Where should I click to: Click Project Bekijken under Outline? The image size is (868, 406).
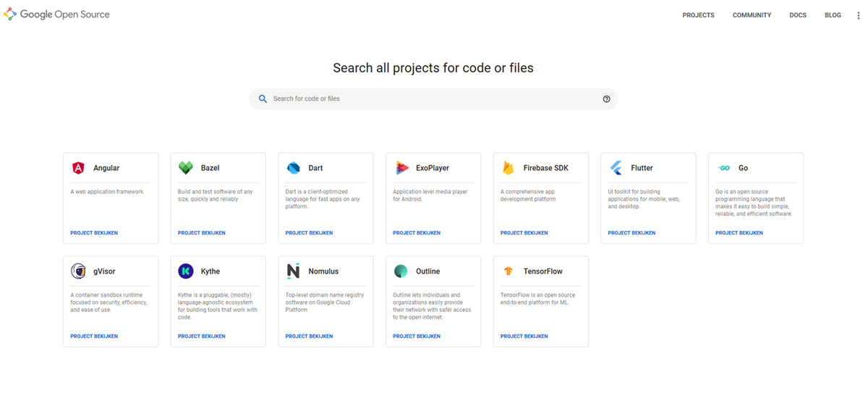tap(417, 337)
